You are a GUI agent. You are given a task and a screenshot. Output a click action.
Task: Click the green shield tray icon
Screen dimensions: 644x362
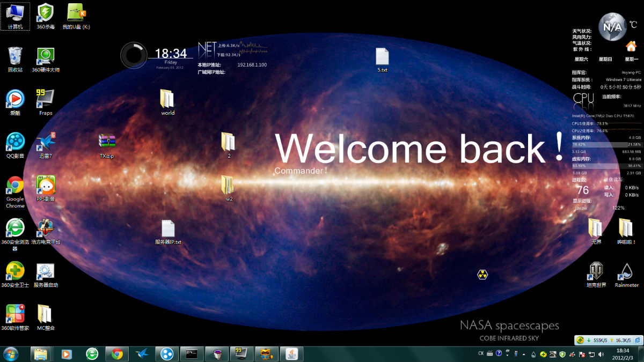pos(562,354)
